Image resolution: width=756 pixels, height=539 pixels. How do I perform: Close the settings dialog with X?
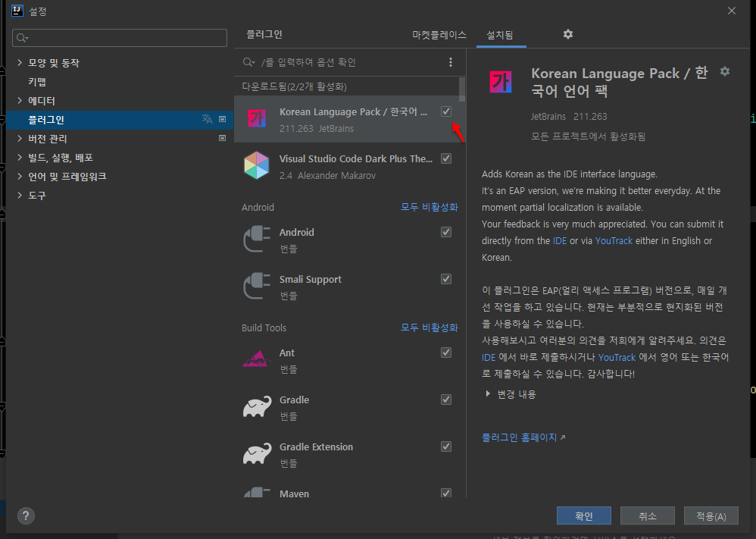[732, 11]
